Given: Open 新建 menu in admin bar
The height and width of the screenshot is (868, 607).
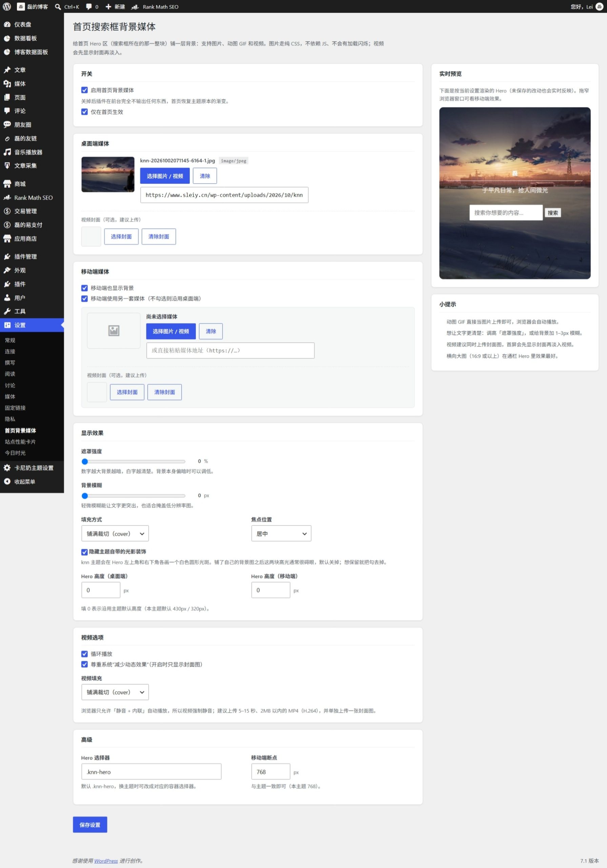Looking at the screenshot, I should (115, 7).
